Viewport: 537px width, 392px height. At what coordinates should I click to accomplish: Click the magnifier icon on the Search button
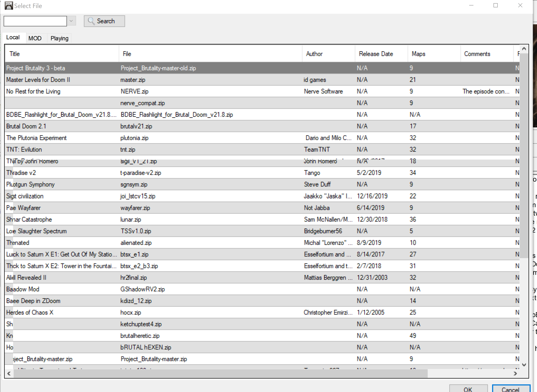91,21
